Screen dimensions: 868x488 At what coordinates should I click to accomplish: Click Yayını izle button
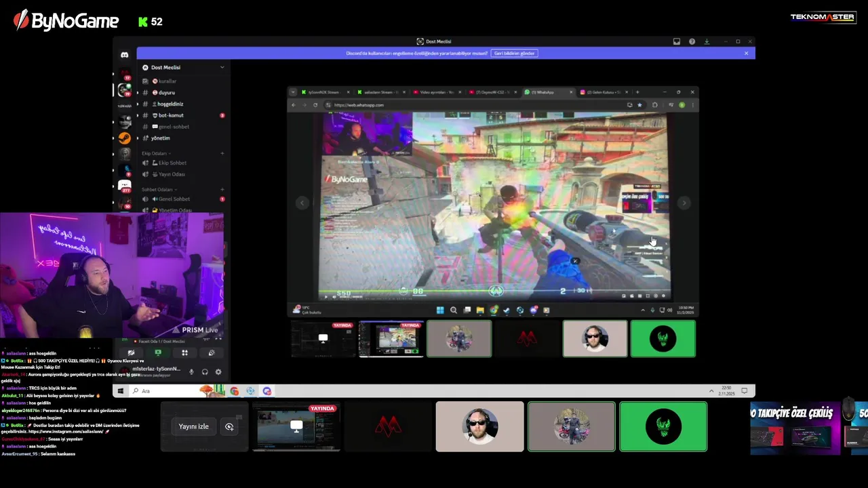[193, 426]
